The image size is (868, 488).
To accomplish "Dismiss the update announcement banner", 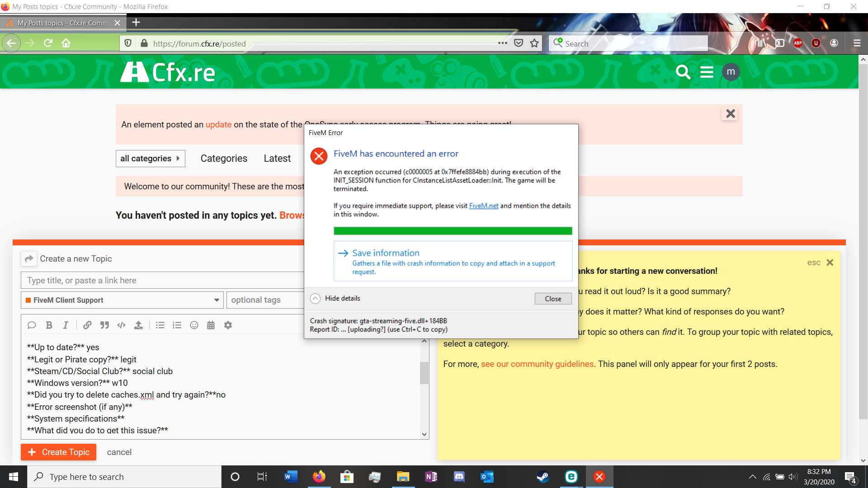I will 731,114.
